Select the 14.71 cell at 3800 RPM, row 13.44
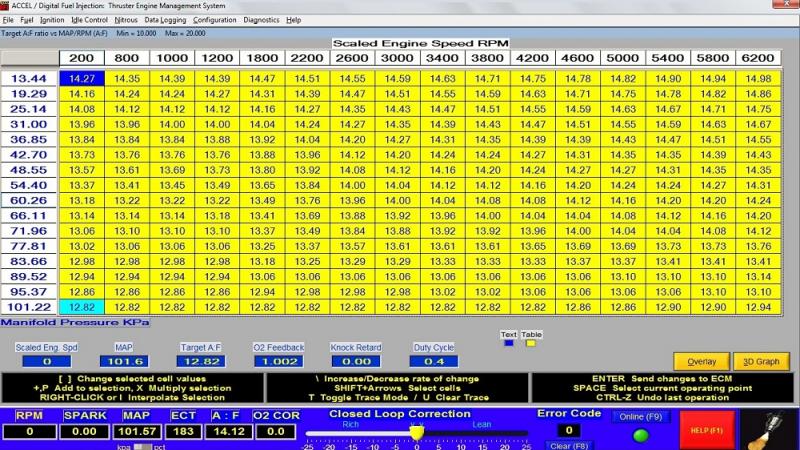This screenshot has height=450, width=800. (x=488, y=79)
